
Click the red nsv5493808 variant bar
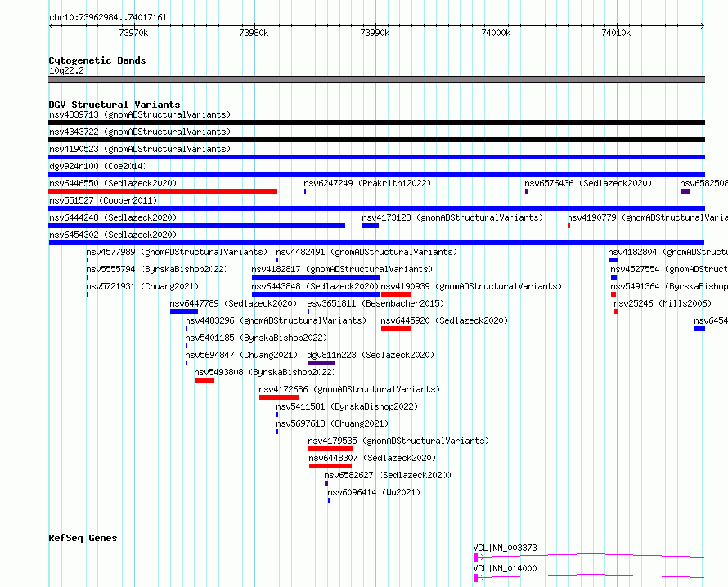204,380
